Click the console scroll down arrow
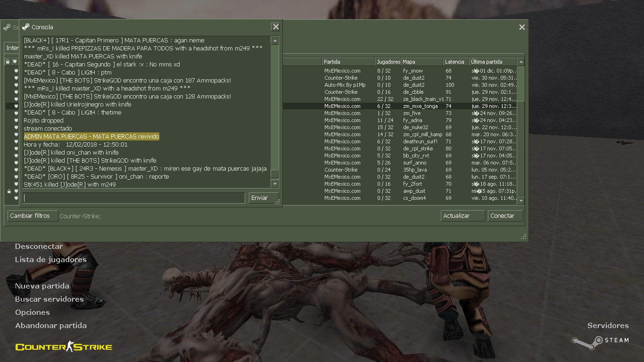 275,183
